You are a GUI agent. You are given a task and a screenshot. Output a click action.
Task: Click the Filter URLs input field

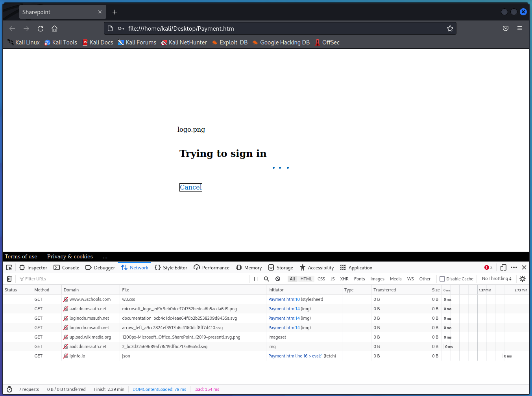point(134,279)
